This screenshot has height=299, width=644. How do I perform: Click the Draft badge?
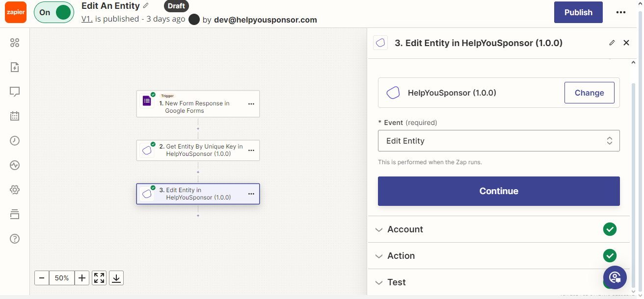tap(176, 6)
